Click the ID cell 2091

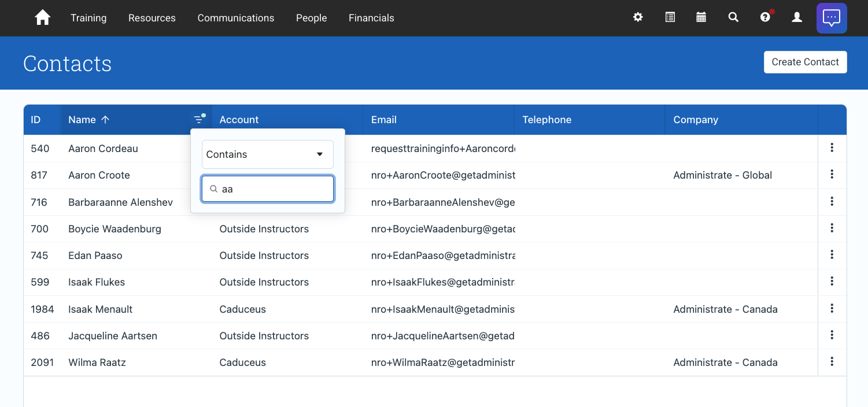(x=42, y=362)
